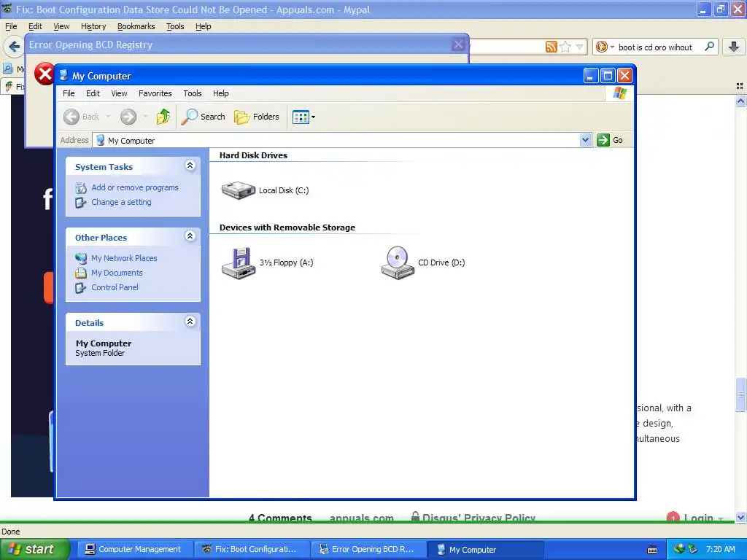Open the bookmark dropdown arrow next to star
The image size is (747, 560).
point(579,47)
